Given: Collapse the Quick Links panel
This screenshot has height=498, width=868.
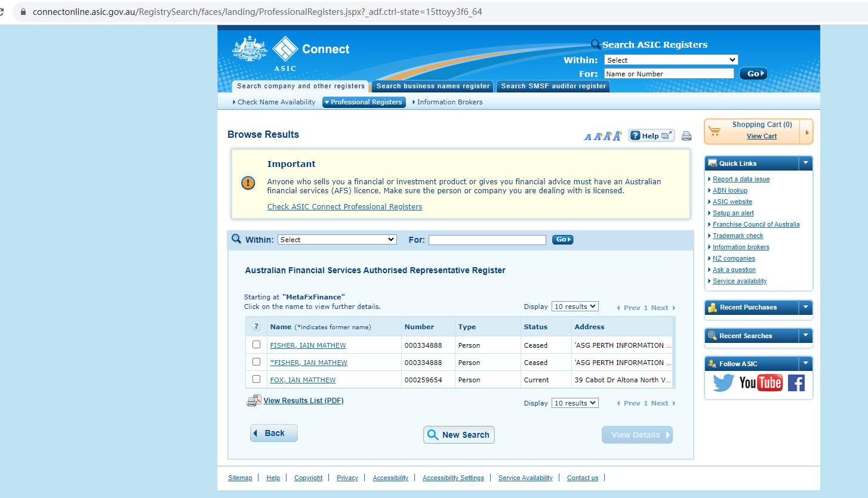Looking at the screenshot, I should point(806,163).
